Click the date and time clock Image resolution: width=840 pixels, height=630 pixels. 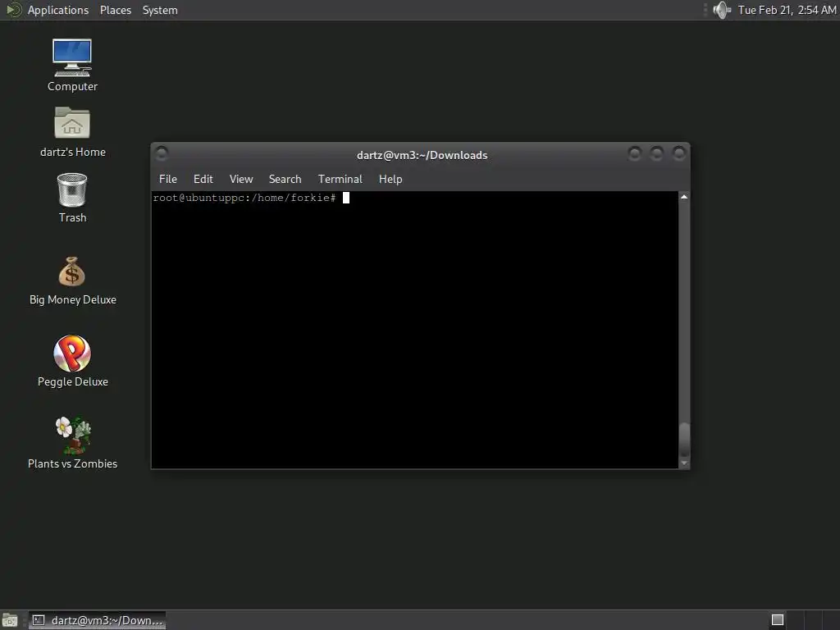coord(787,10)
